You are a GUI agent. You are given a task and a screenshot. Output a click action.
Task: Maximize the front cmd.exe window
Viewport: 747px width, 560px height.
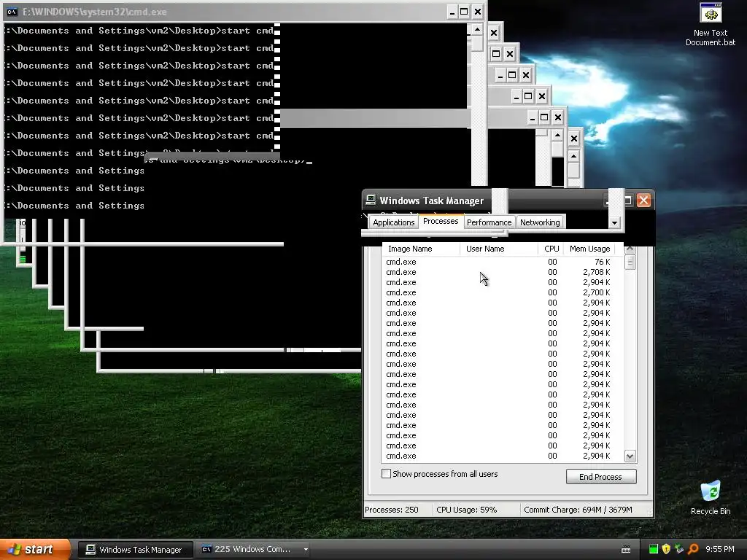pyautogui.click(x=464, y=12)
